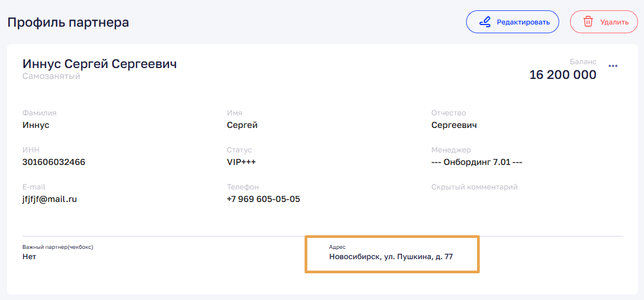Click the balance amount 16 200 000

(x=562, y=75)
